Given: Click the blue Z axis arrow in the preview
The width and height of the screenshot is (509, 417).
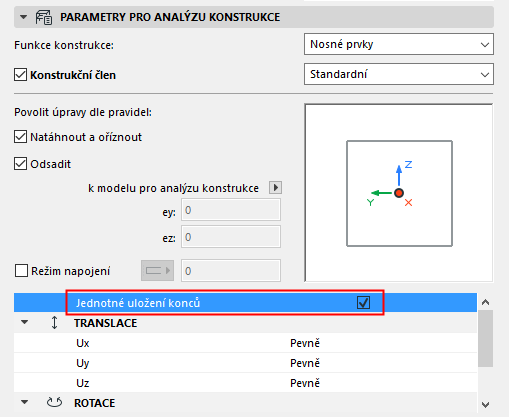Looking at the screenshot, I should [399, 176].
